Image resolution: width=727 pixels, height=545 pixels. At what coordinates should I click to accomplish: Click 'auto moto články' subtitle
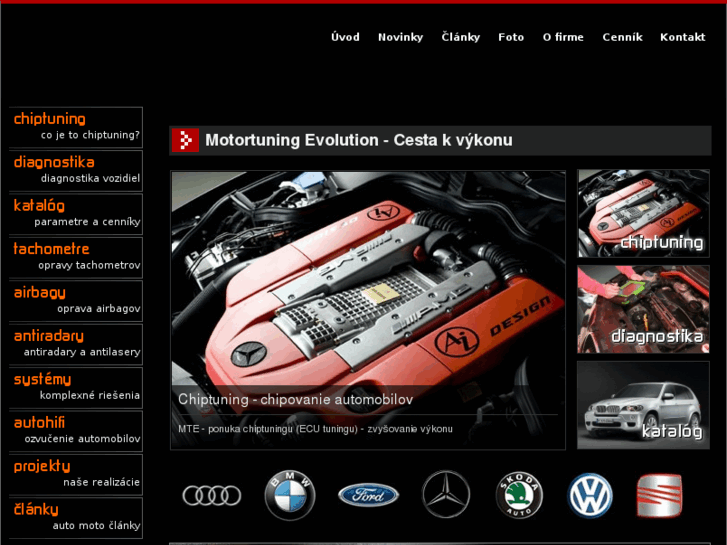click(96, 526)
